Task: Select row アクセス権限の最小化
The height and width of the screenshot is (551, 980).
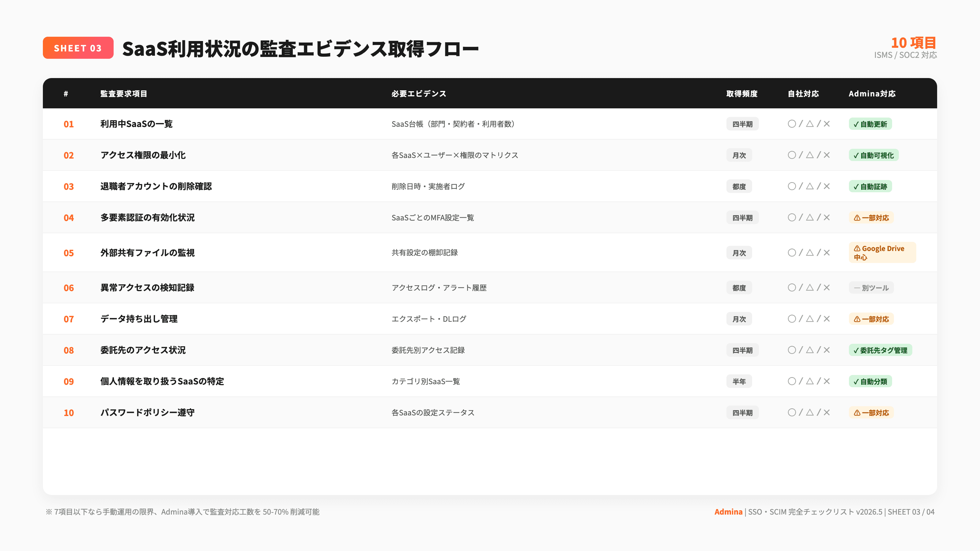Action: point(490,155)
